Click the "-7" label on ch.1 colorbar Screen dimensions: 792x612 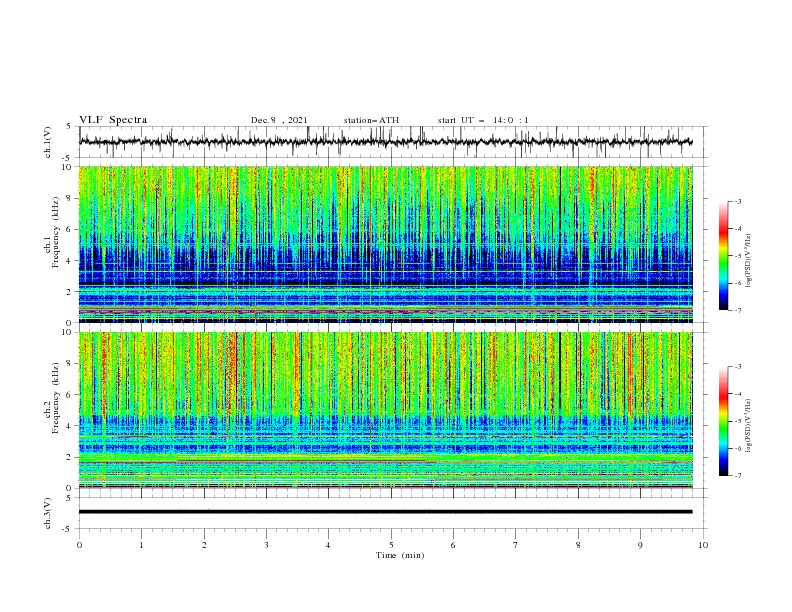tap(737, 310)
